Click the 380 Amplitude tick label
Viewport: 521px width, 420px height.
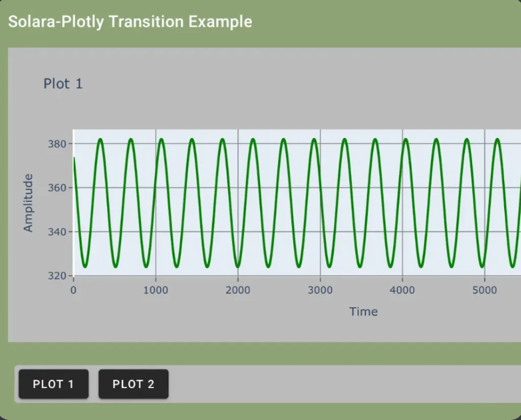point(56,144)
